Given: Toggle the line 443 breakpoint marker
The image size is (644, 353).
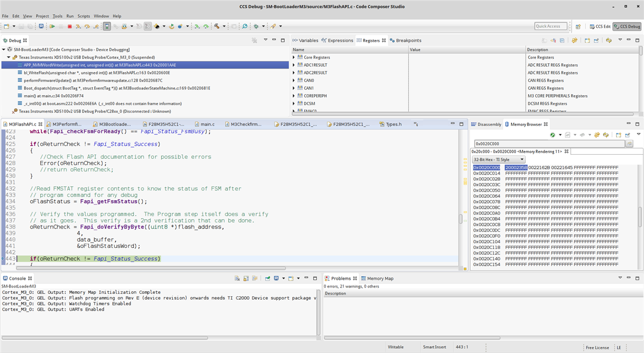Looking at the screenshot, I should coord(3,259).
